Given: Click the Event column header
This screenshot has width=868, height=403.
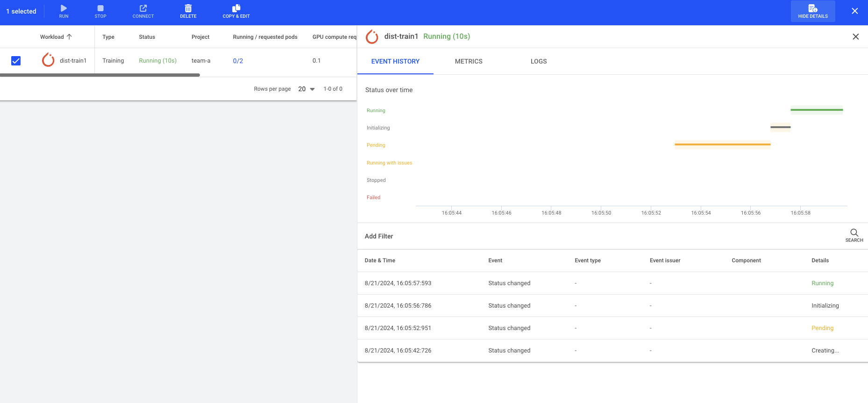Looking at the screenshot, I should point(495,260).
